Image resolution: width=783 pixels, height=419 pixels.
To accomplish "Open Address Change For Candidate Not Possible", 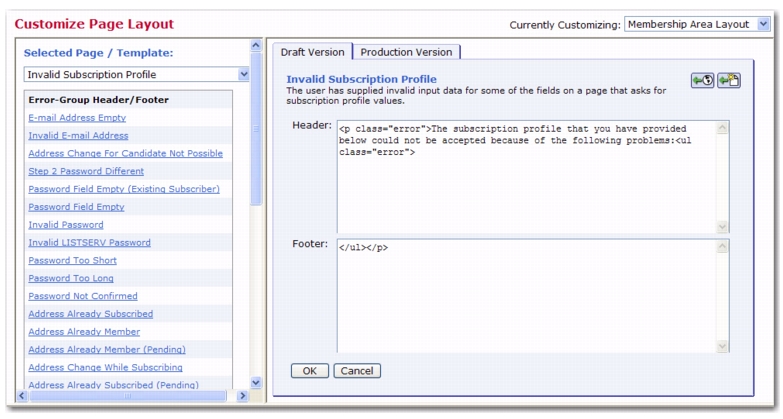I will coord(125,153).
